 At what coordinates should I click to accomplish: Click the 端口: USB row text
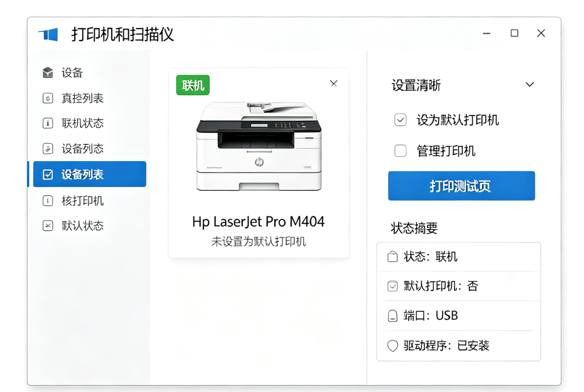click(x=431, y=316)
